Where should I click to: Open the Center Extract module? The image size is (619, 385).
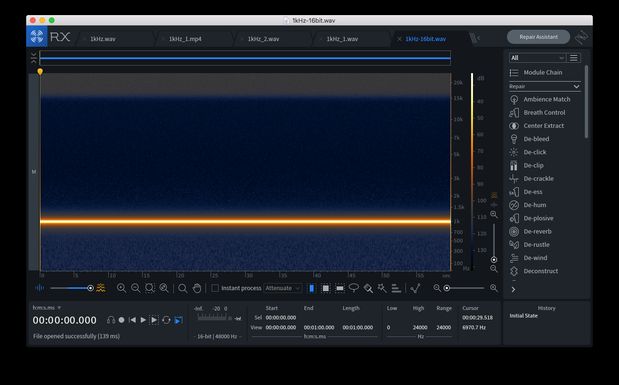537,126
